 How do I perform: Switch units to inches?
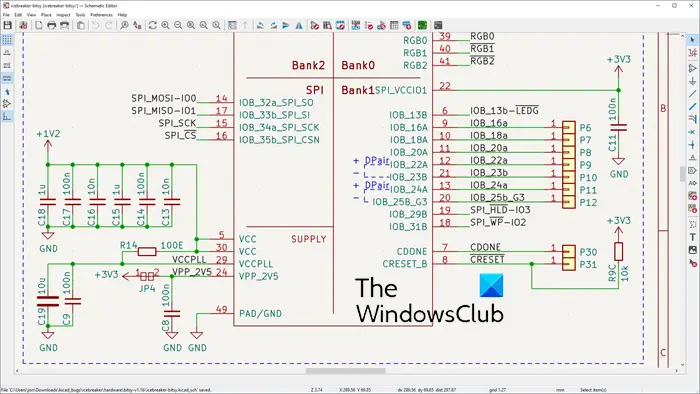pos(7,53)
